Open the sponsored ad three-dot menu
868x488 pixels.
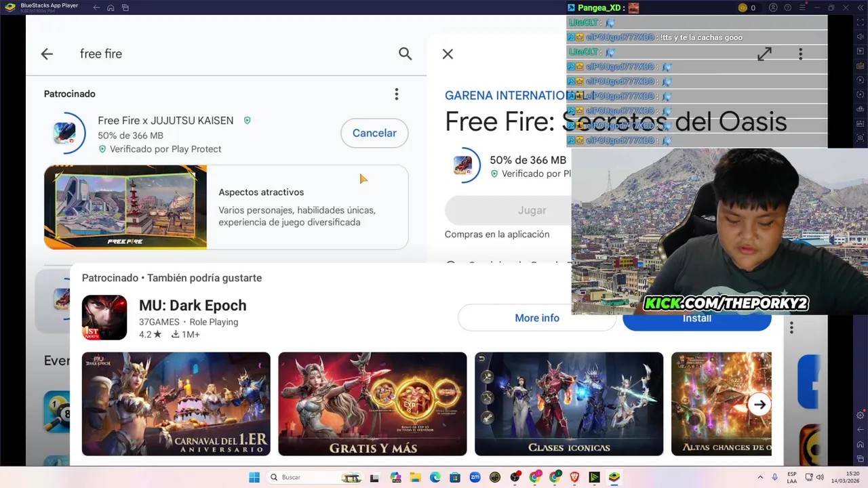tap(397, 94)
